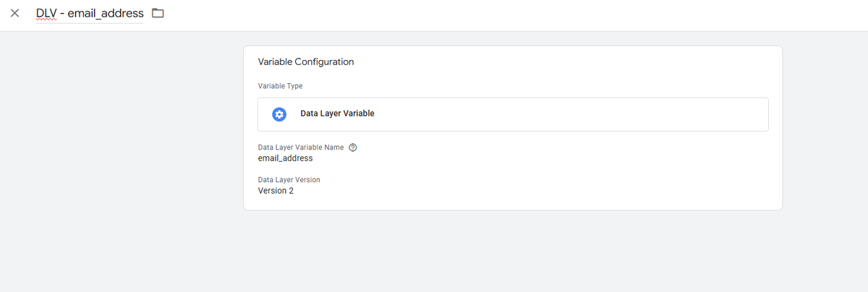The height and width of the screenshot is (292, 868).
Task: Close the variable editor panel
Action: tap(14, 14)
